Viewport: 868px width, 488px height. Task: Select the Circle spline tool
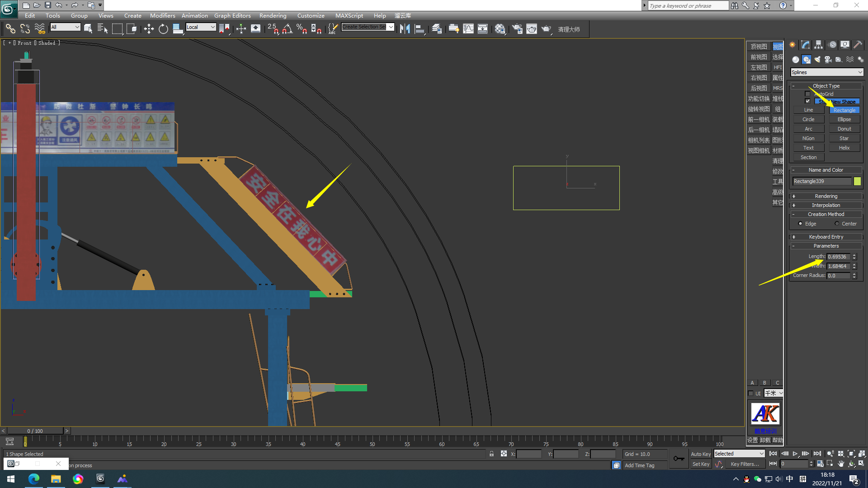(x=808, y=119)
